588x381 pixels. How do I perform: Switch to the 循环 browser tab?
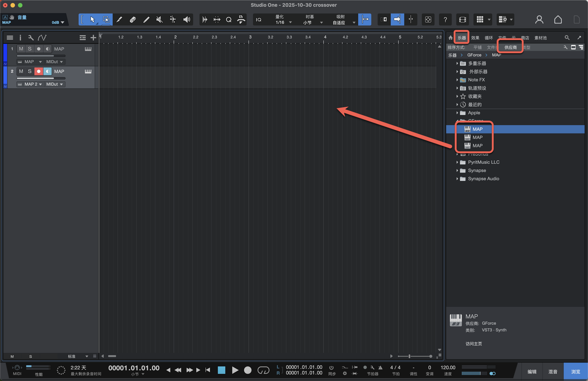tap(488, 38)
